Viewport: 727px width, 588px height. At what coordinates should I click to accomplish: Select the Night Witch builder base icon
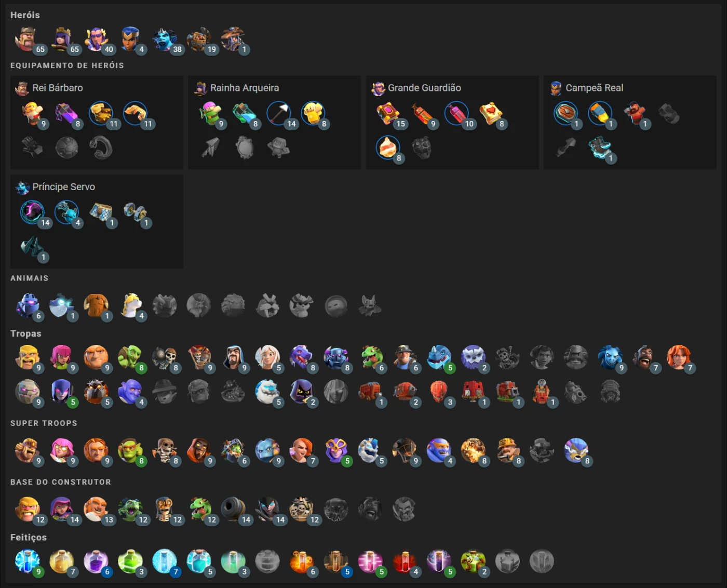click(267, 510)
